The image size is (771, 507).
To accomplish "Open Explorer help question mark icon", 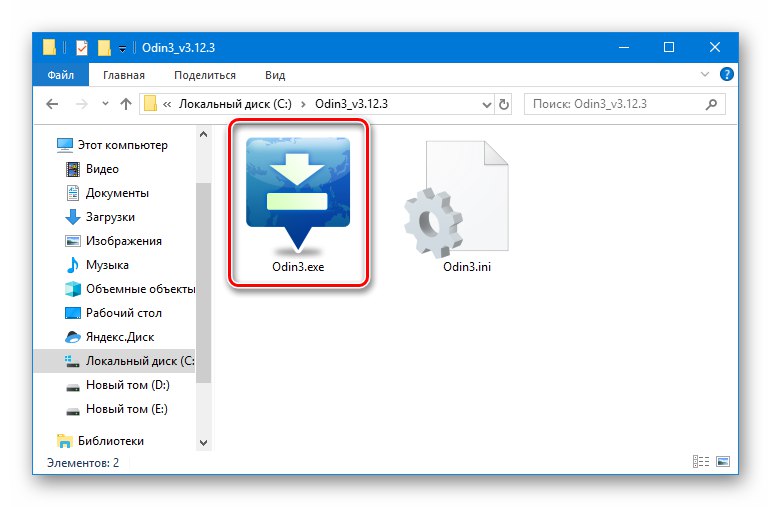I will coord(726,74).
